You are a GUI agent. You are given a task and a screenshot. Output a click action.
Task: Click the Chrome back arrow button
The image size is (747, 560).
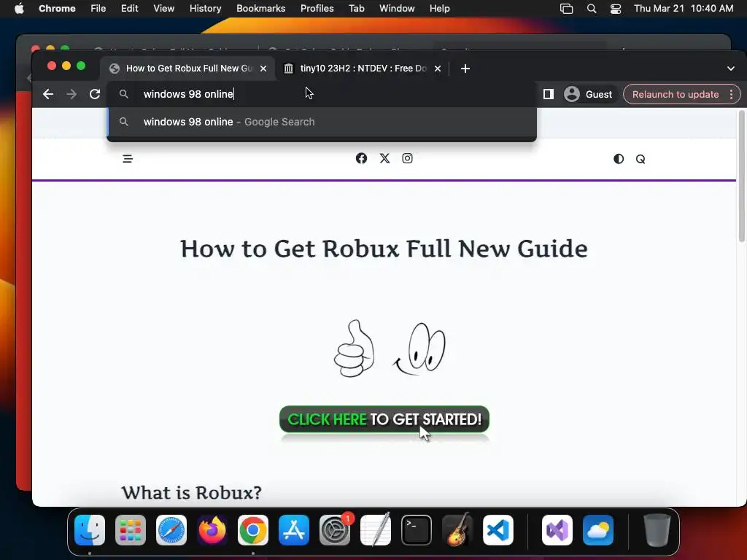tap(48, 94)
